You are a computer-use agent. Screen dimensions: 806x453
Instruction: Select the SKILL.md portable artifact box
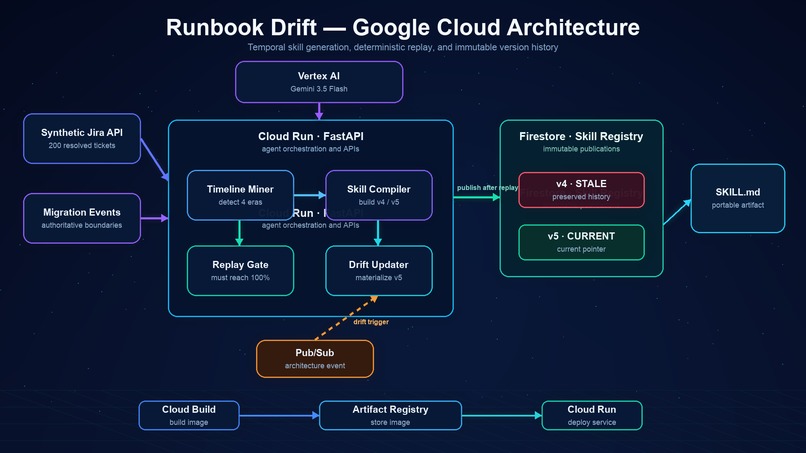(x=738, y=198)
